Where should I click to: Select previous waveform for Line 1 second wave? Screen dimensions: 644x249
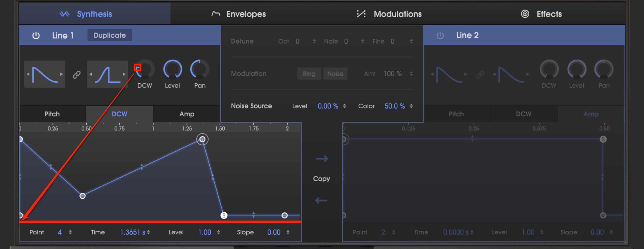(x=91, y=74)
